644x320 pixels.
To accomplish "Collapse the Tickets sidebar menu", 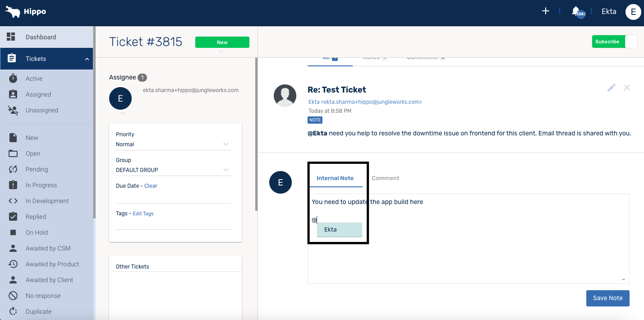I will click(87, 59).
